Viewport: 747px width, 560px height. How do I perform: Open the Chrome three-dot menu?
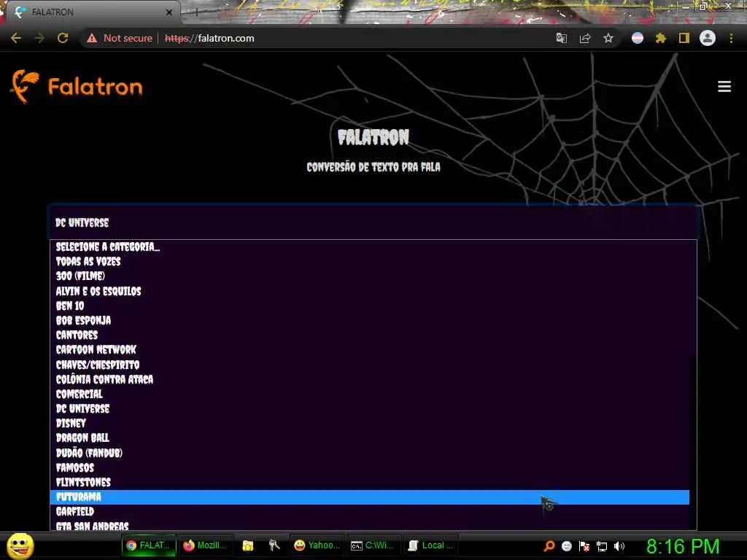tap(731, 38)
